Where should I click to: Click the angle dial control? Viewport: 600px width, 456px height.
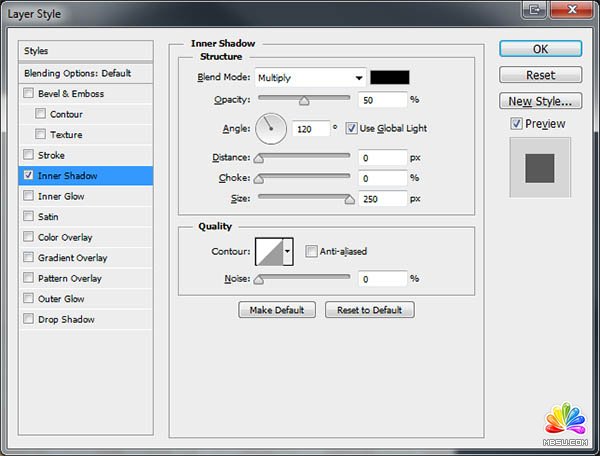pos(271,128)
